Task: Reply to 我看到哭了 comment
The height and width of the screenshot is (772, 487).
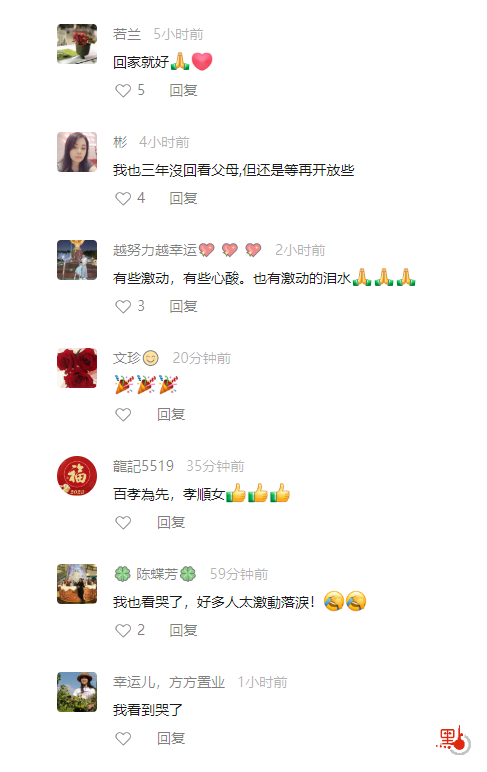Action: 171,739
